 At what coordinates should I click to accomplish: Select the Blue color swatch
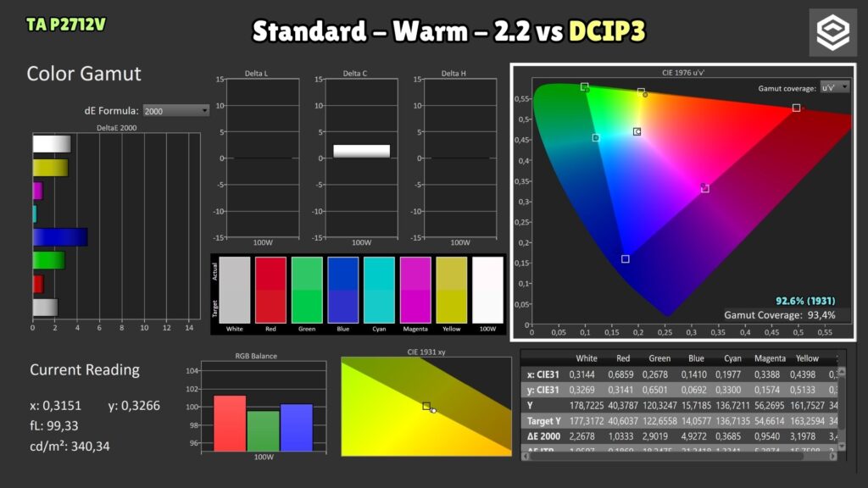pos(343,290)
